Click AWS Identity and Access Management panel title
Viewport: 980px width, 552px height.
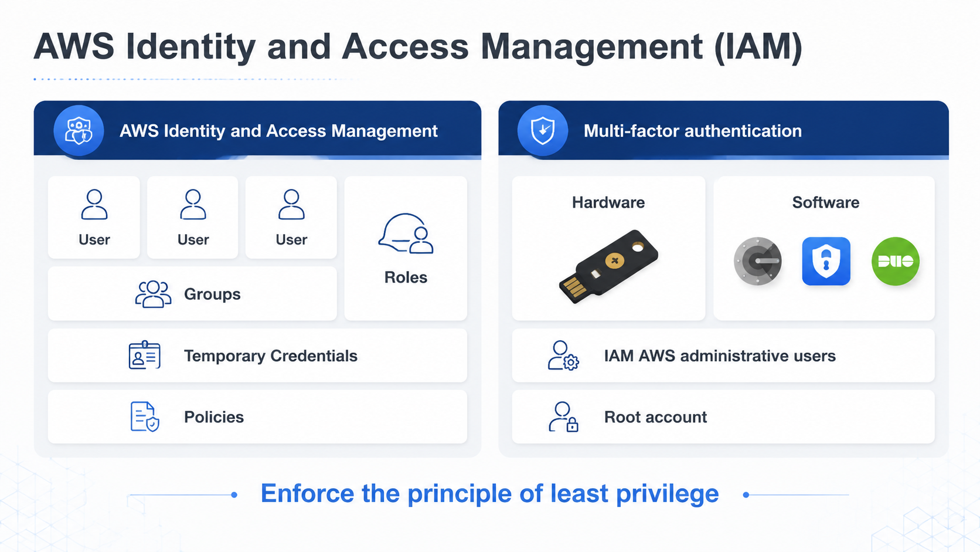coord(278,131)
